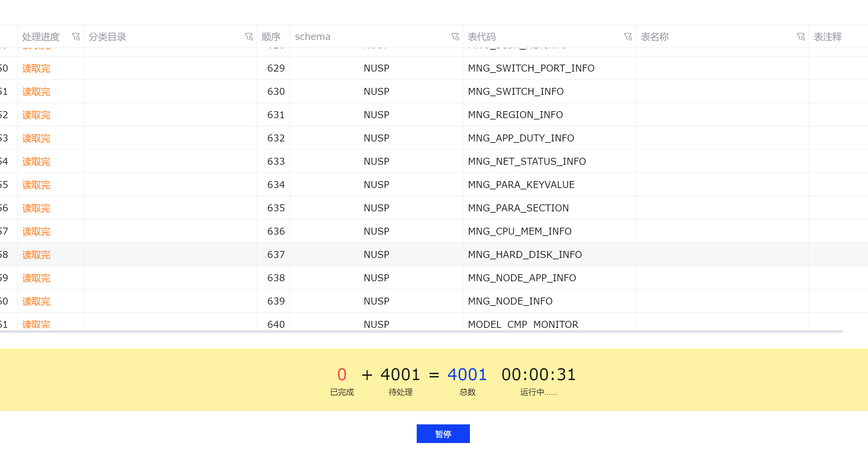This screenshot has height=452, width=868.
Task: Click the schema column filter icon
Action: pos(455,36)
